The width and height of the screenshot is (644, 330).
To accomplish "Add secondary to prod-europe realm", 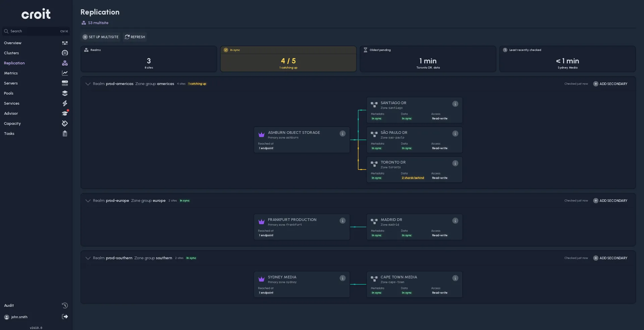I will pos(610,201).
